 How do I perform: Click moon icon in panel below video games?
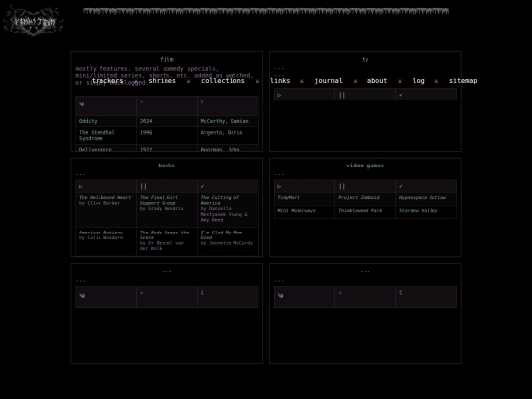[x=401, y=293]
